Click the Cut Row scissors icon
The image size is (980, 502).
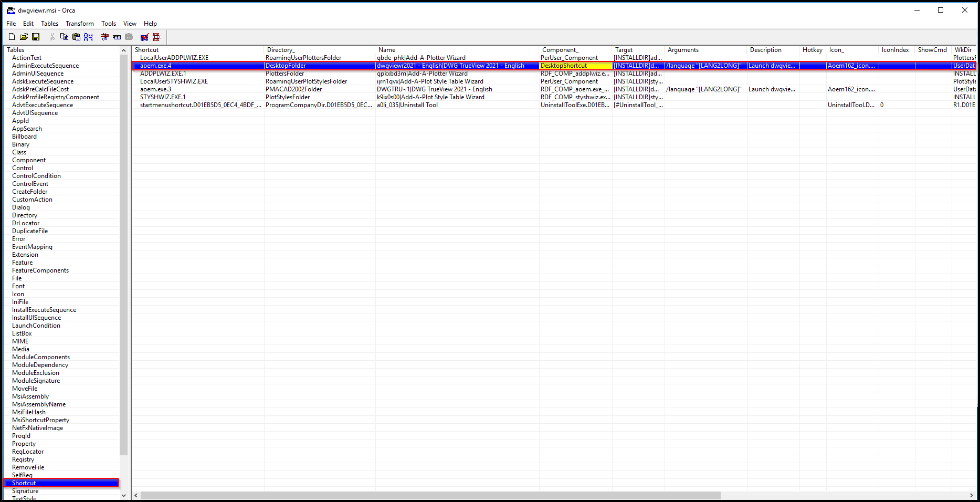coord(104,37)
